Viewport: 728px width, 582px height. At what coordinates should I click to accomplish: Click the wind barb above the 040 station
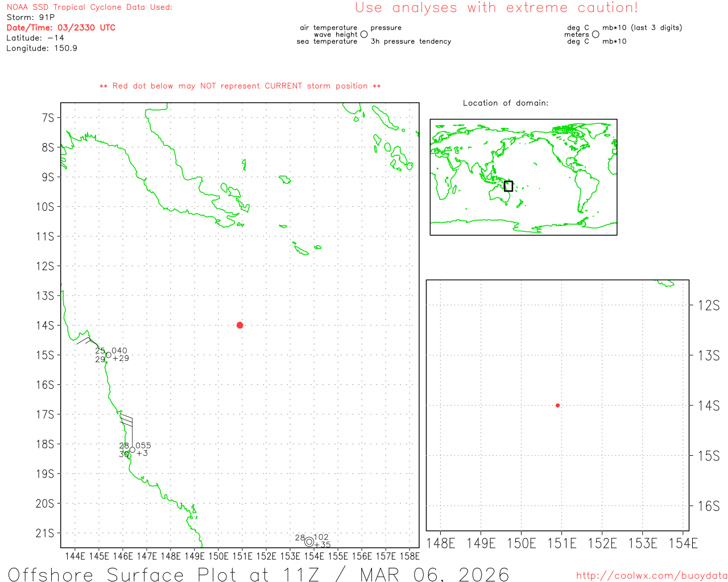85,340
